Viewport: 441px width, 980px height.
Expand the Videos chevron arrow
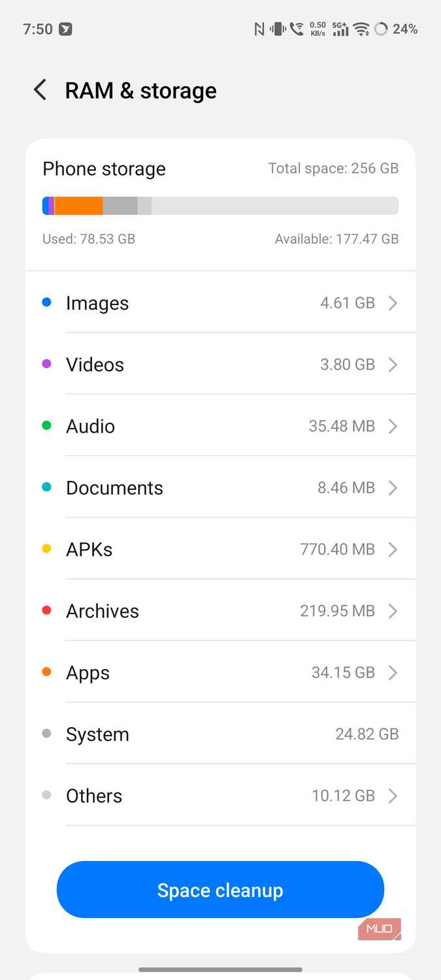[x=393, y=365]
